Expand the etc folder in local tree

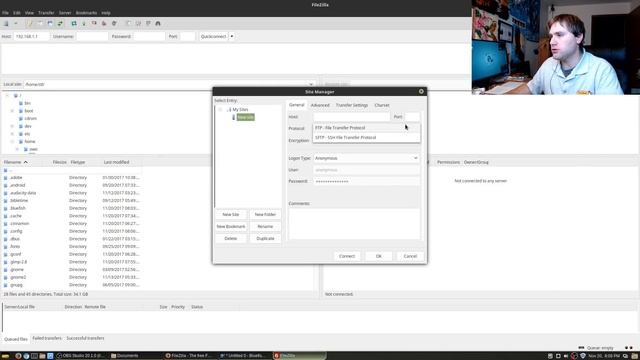click(12, 134)
